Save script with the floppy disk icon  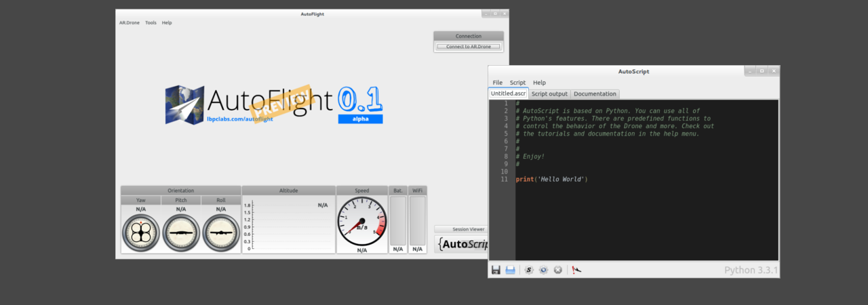point(496,270)
